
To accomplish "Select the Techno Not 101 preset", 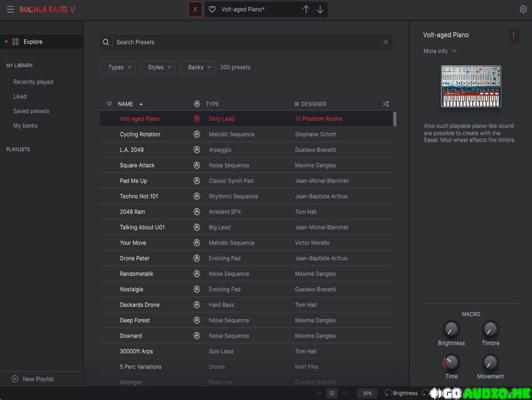I will (x=246, y=196).
